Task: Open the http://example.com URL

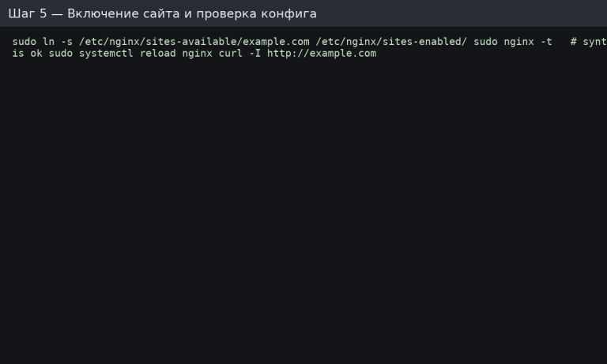Action: [322, 54]
